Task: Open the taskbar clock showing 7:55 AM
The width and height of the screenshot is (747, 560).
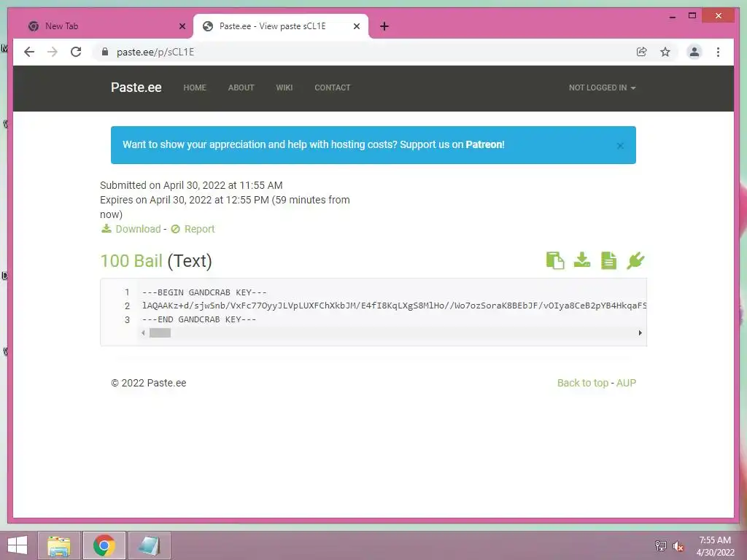Action: pos(715,546)
